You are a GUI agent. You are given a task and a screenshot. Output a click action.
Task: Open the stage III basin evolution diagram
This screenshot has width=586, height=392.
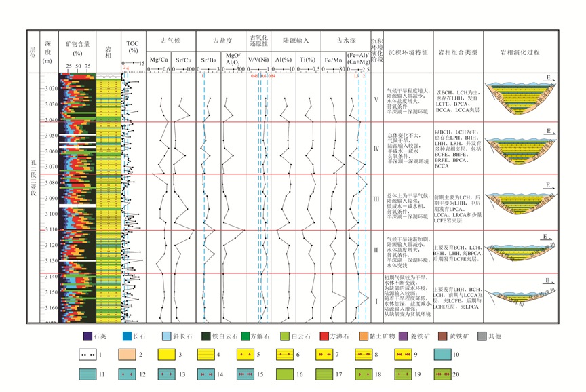520,202
